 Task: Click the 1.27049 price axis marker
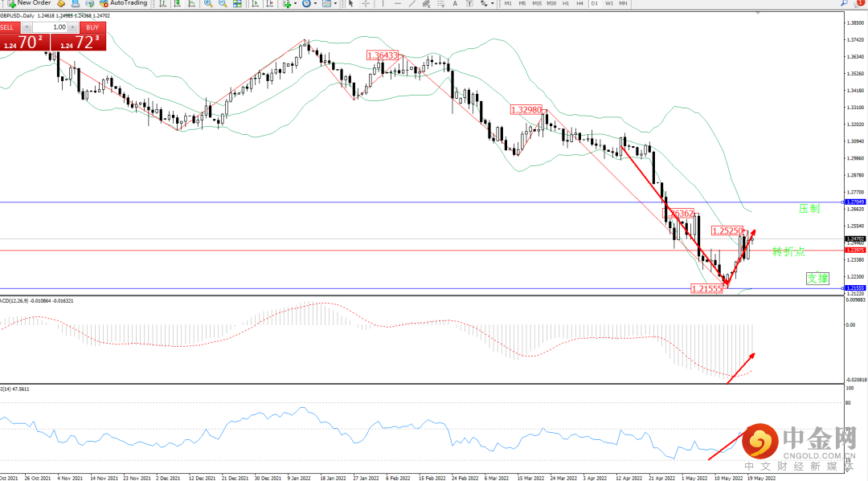click(x=855, y=202)
